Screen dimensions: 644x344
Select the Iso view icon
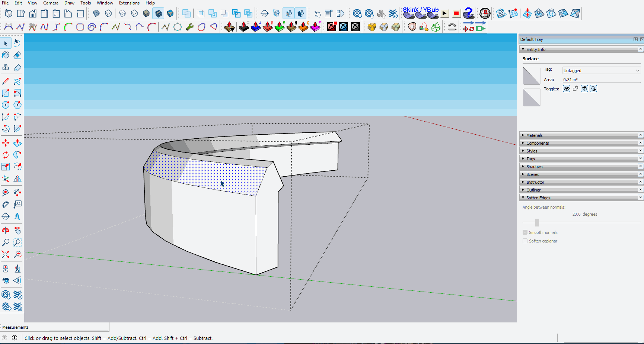(9, 14)
